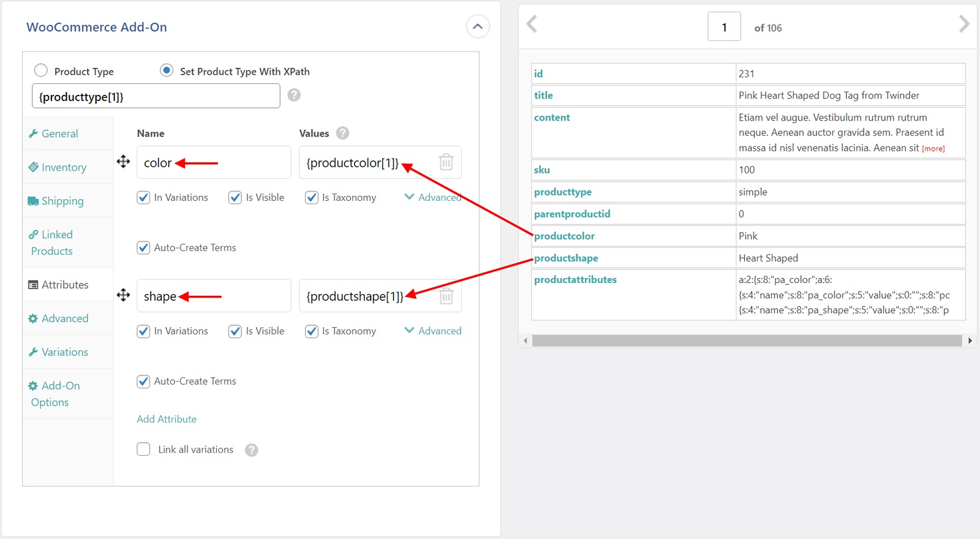Expand Advanced options for shape attribute
The image size is (980, 539).
433,331
